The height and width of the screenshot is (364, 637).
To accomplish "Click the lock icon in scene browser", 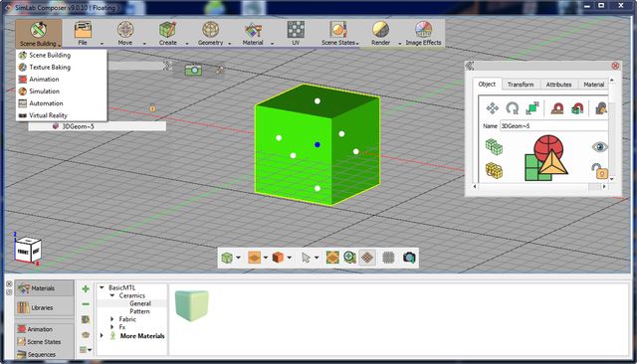I will pyautogui.click(x=152, y=108).
